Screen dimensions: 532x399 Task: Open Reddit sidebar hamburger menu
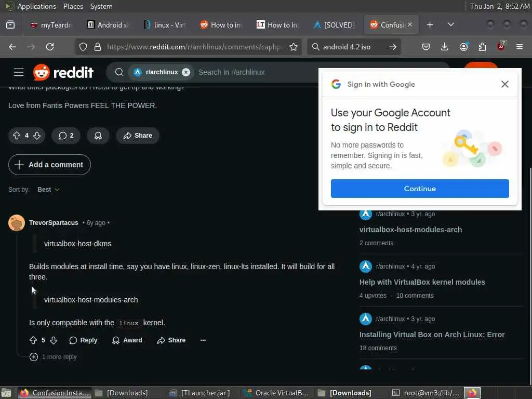[x=19, y=72]
